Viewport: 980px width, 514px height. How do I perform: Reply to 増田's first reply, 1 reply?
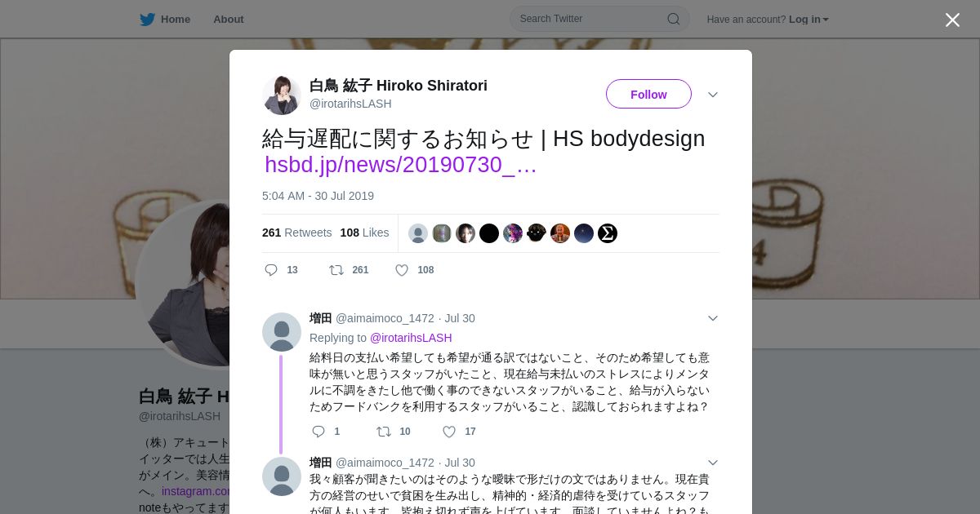(x=326, y=432)
